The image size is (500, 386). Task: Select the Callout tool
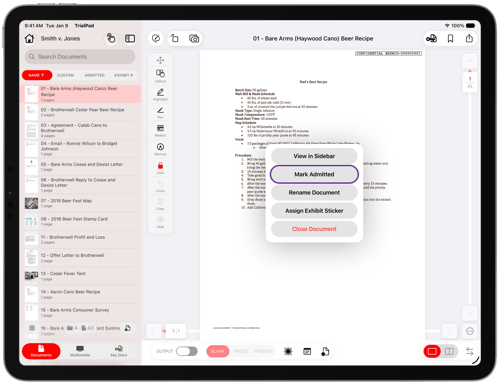point(160,76)
